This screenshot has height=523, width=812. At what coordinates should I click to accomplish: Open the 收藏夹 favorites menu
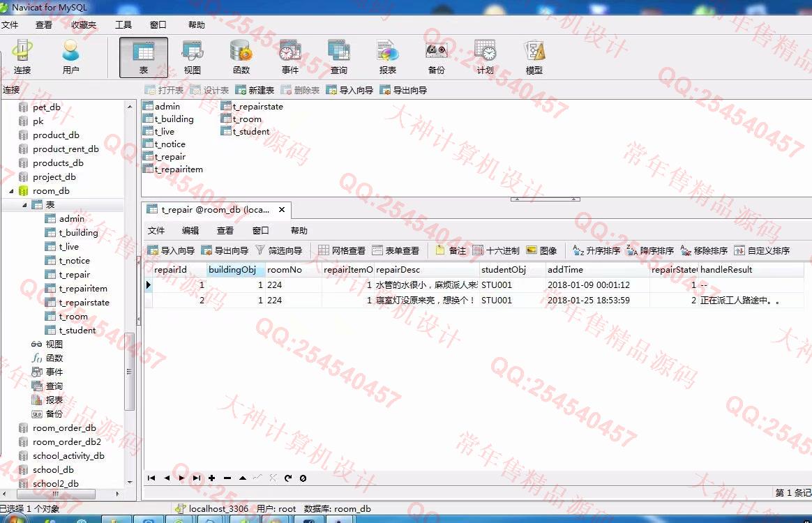click(x=84, y=25)
